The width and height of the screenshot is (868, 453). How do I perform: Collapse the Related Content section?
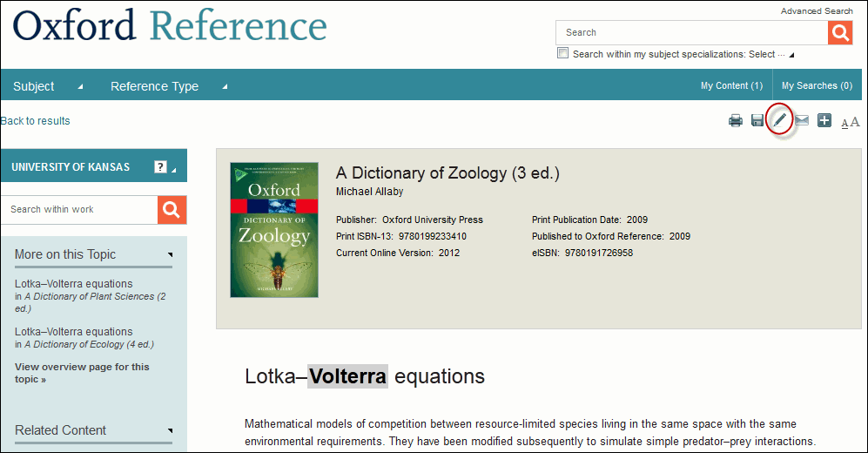(x=170, y=430)
